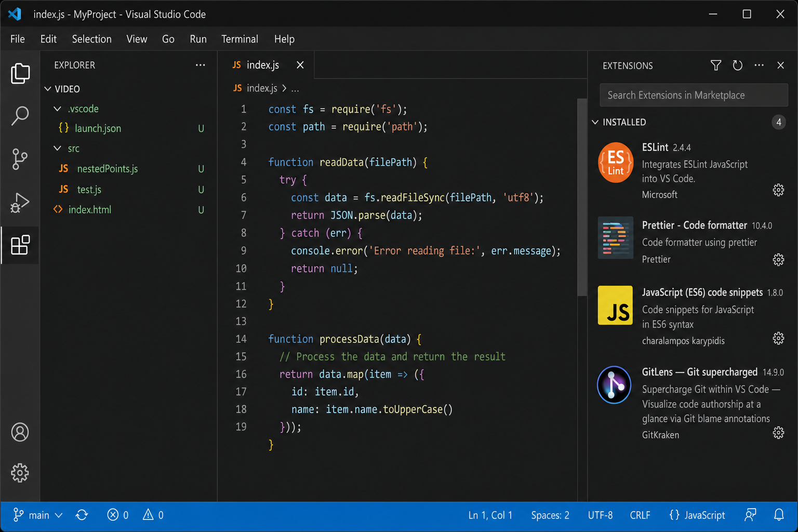
Task: Open Explorer more actions ellipsis
Action: tap(201, 65)
